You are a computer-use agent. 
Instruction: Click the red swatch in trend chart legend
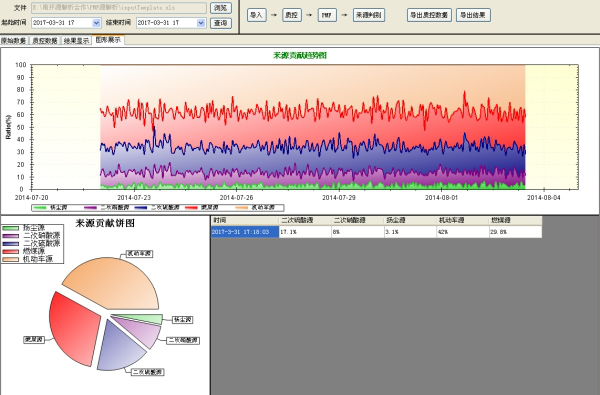click(191, 208)
